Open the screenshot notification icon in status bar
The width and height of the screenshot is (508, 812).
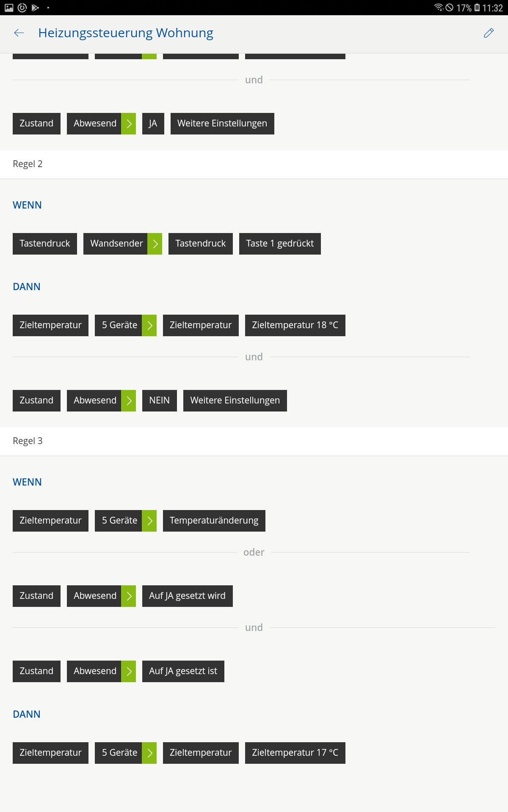click(9, 8)
